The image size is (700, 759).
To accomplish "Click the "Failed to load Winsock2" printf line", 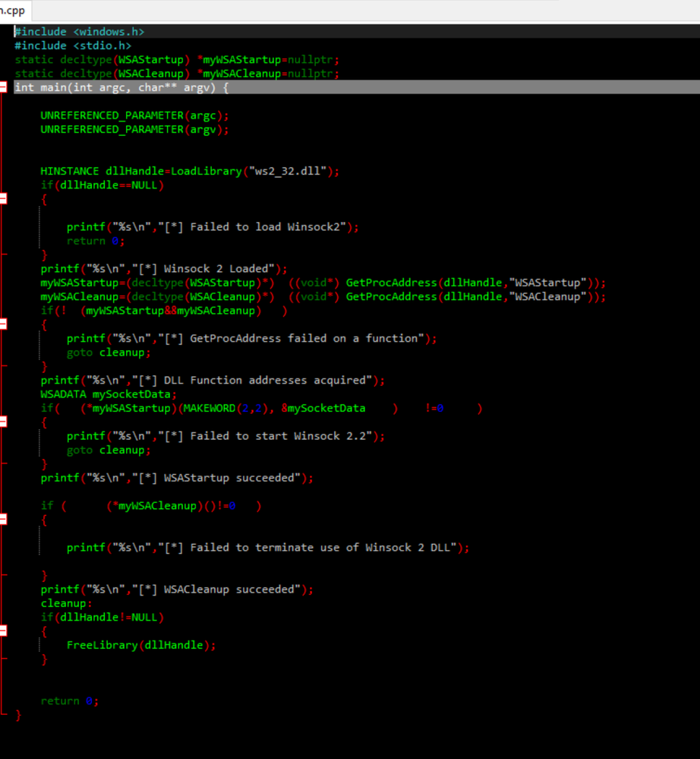I will click(x=213, y=227).
